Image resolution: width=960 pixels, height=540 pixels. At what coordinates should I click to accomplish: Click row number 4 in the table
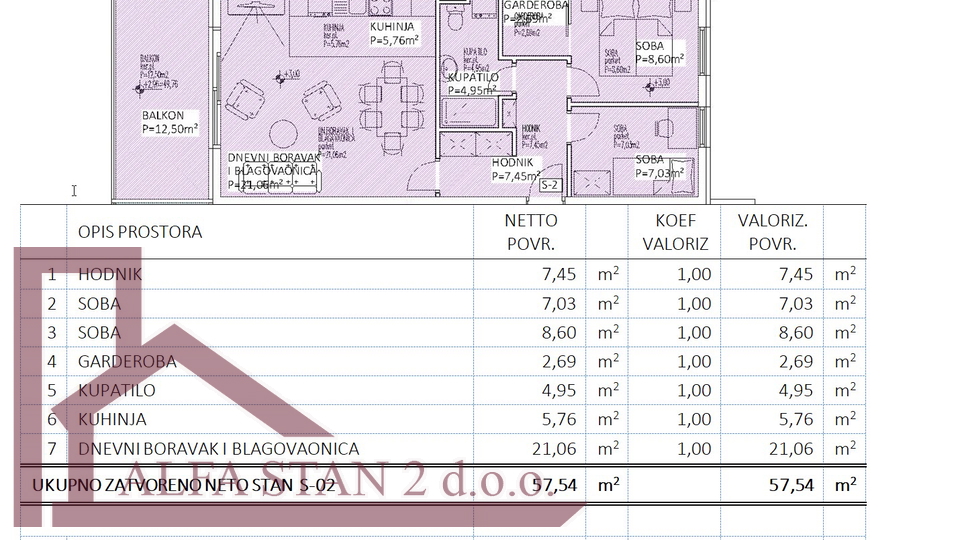[52, 361]
